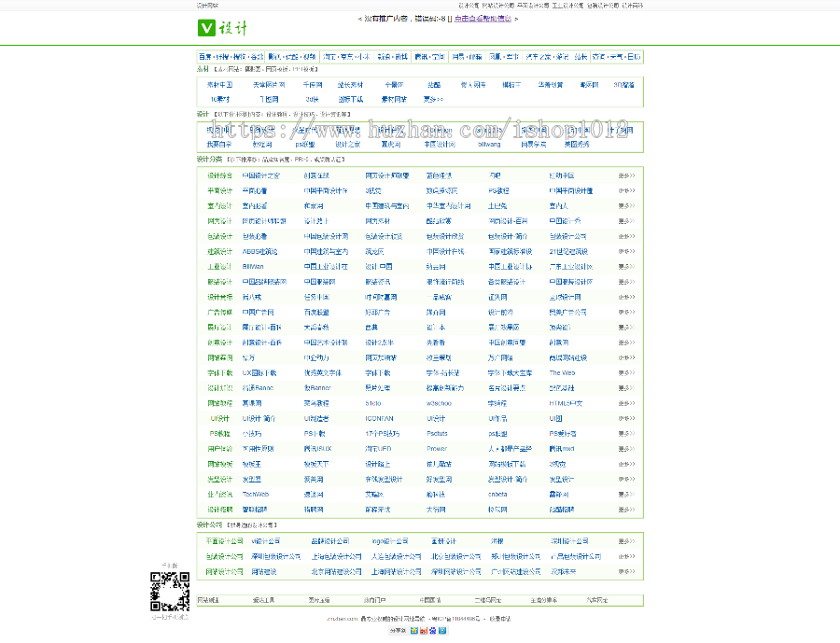This screenshot has height=643, width=840.
Task: Select the 工业设计 category label
Action: click(x=219, y=267)
